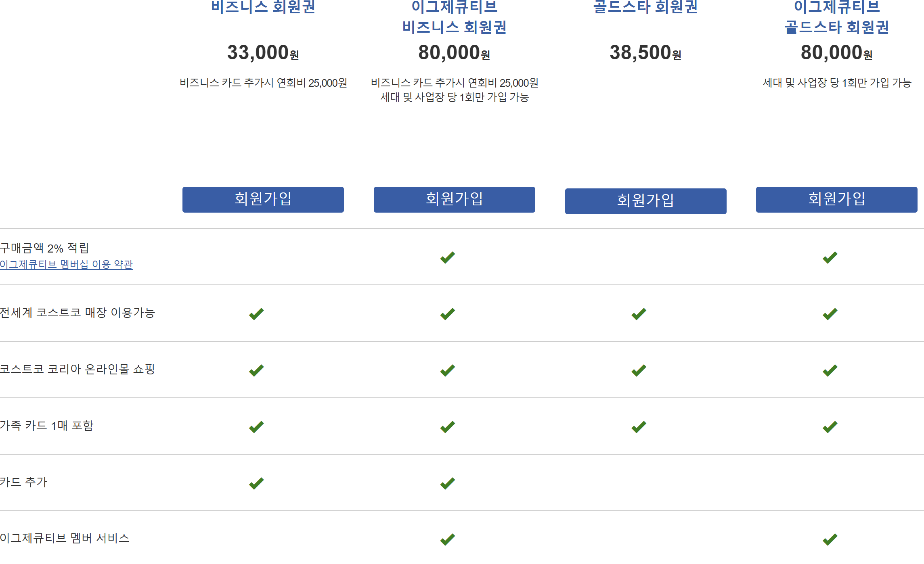924x564 pixels.
Task: Toggle the 전세계 코스트코 매장 이용가능 checkmark under 골드스타 회원권
Action: click(638, 313)
